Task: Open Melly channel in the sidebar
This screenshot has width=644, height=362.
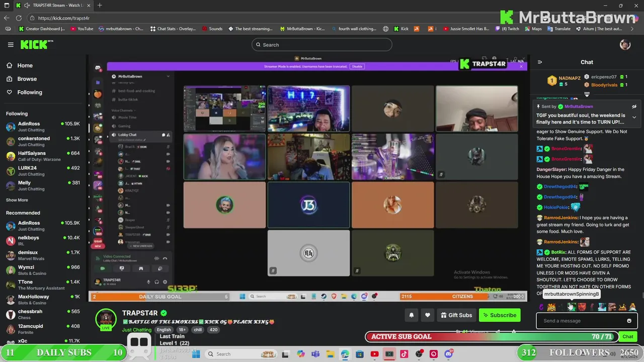Action: [x=43, y=186]
